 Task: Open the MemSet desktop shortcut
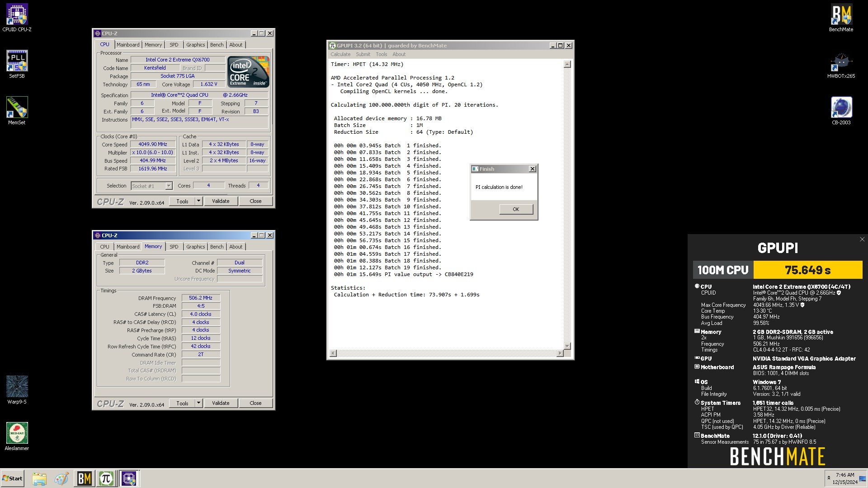pos(17,111)
